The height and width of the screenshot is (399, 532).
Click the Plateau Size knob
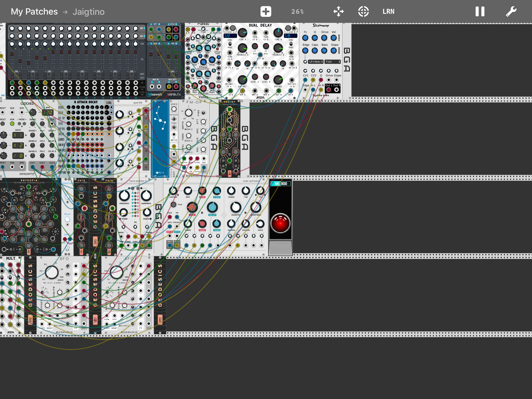tap(195, 60)
